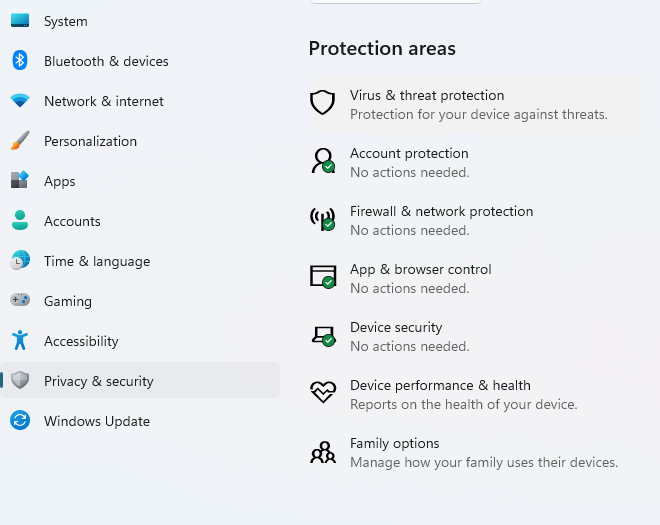Open Firewall & network protection link
Viewport: 660px width, 525px height.
tap(441, 211)
